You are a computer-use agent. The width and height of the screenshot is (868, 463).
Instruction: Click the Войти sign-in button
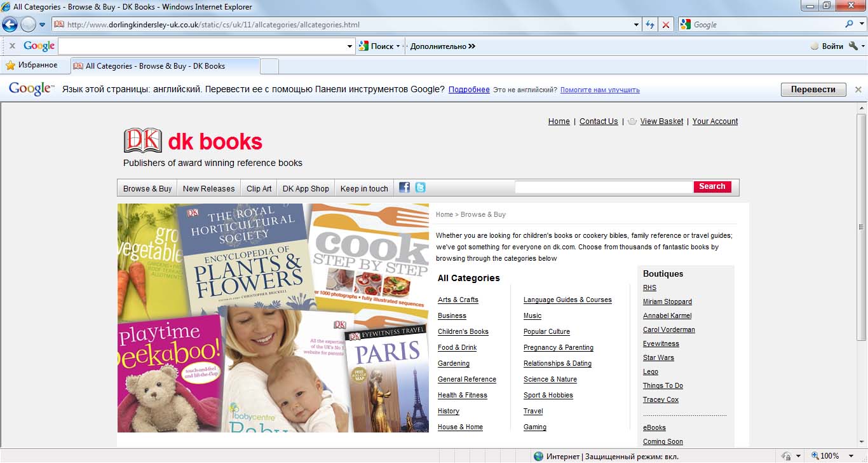tap(827, 46)
